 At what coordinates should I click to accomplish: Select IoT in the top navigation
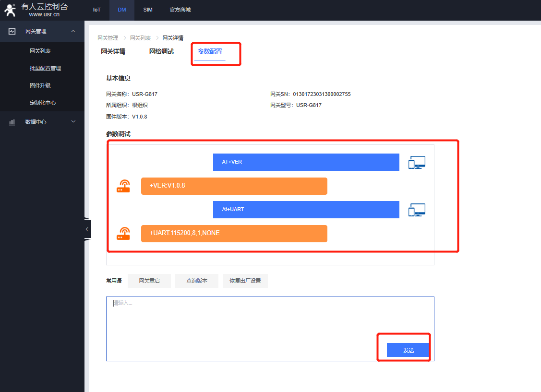coord(97,10)
